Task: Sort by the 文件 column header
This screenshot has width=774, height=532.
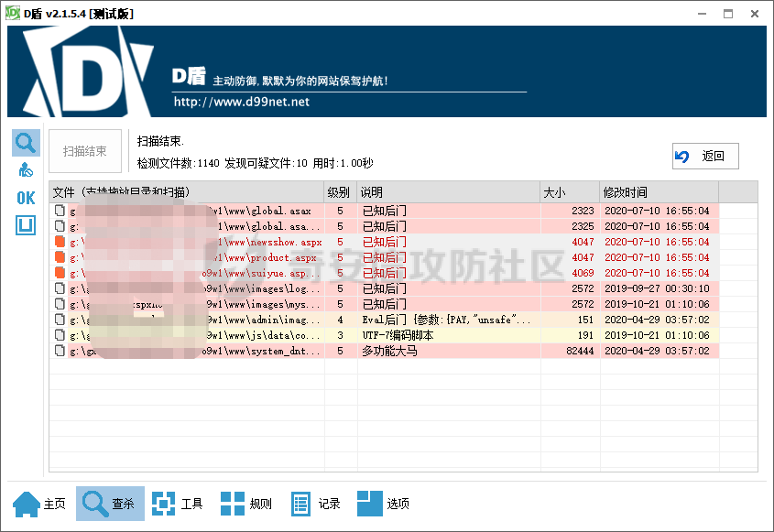Action: point(187,192)
